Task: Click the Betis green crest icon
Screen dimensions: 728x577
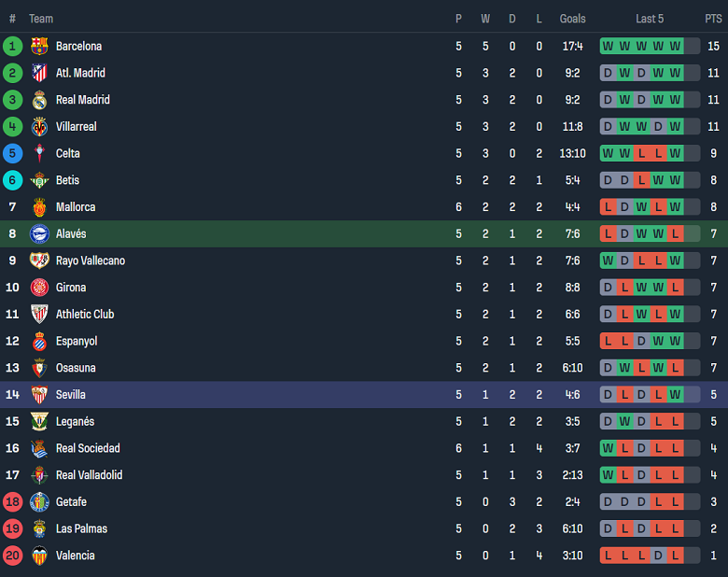Action: 39,180
